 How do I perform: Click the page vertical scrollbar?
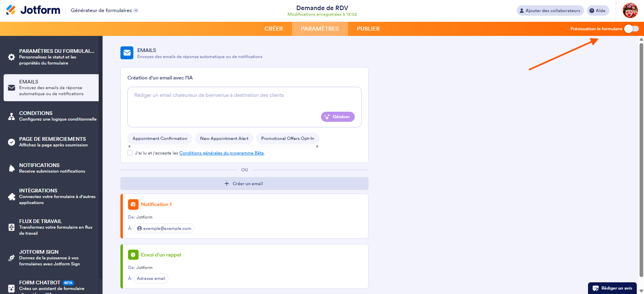click(x=641, y=160)
